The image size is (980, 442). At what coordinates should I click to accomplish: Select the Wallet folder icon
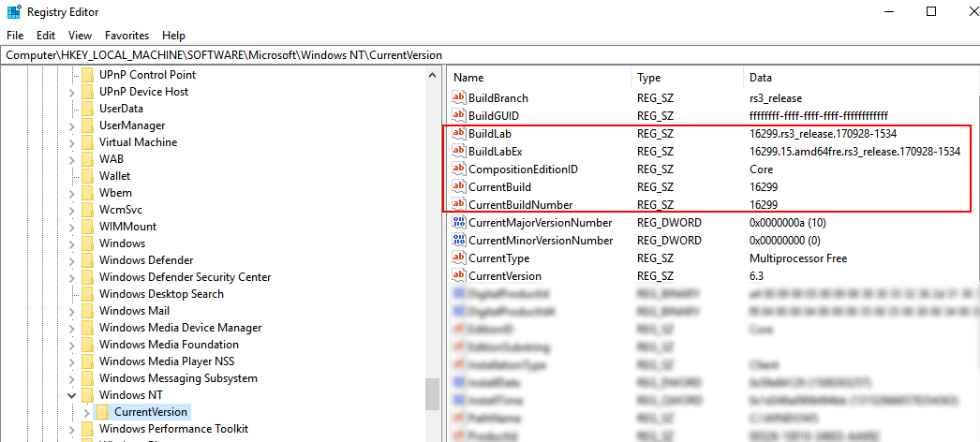tap(87, 176)
